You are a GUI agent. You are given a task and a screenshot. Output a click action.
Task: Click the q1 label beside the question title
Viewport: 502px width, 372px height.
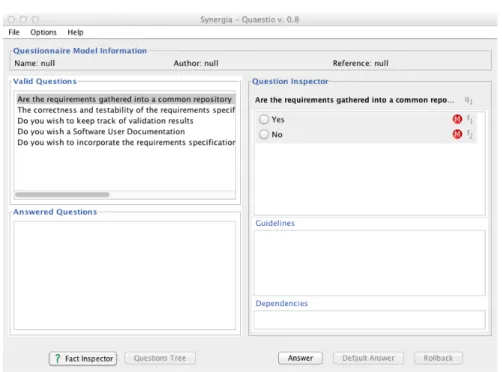468,100
